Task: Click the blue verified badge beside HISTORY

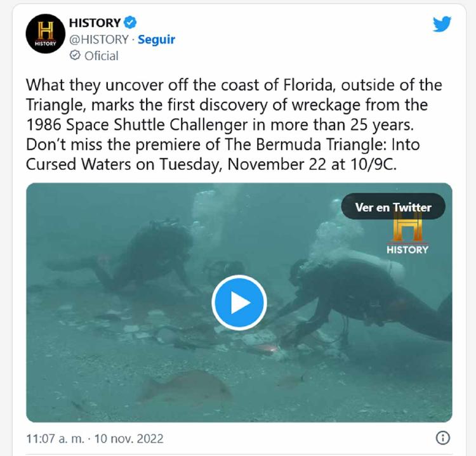Action: coord(130,22)
